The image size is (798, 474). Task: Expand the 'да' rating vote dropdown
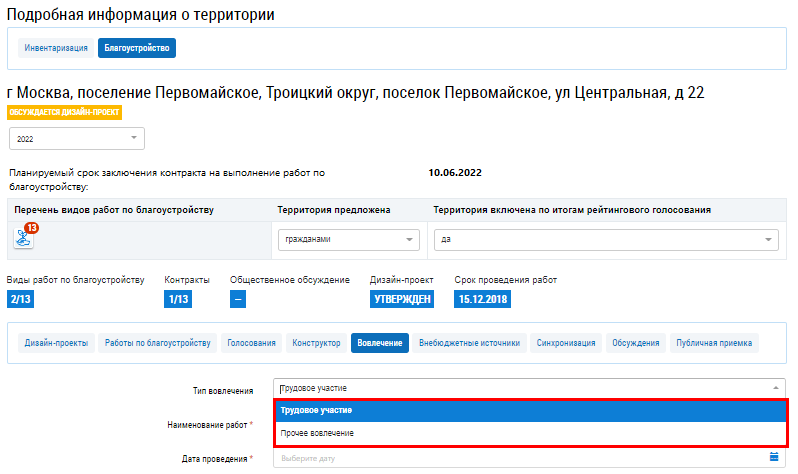tap(605, 240)
